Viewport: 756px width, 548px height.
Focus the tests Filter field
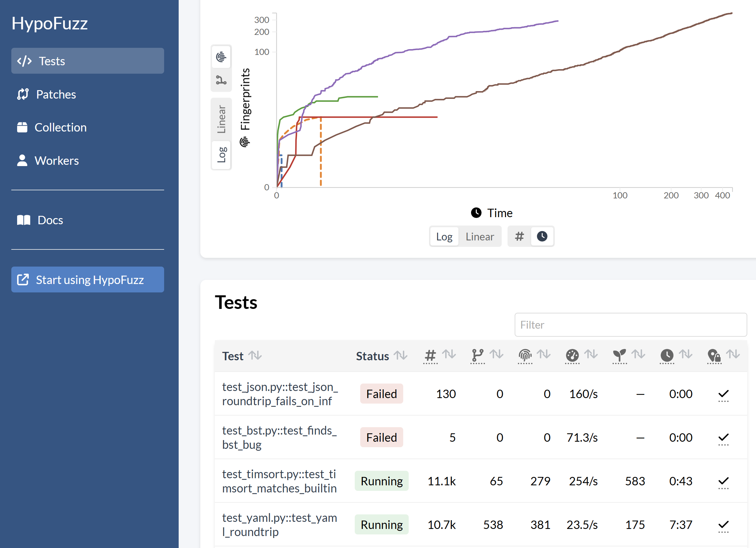tap(630, 325)
